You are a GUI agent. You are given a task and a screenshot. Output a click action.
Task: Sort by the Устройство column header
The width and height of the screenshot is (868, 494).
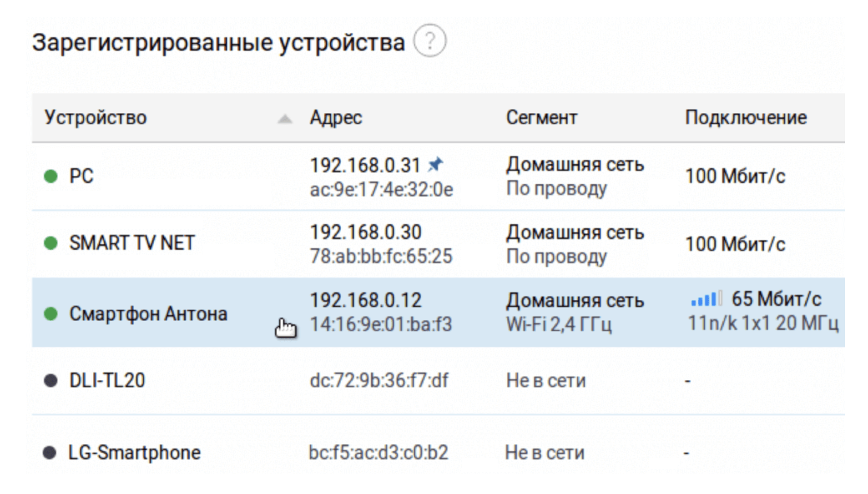[x=96, y=118]
